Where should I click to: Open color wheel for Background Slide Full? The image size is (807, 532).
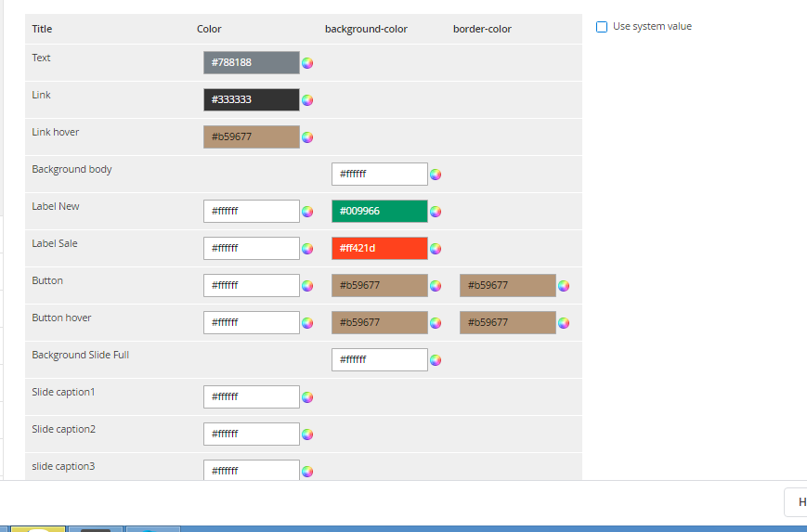(436, 360)
